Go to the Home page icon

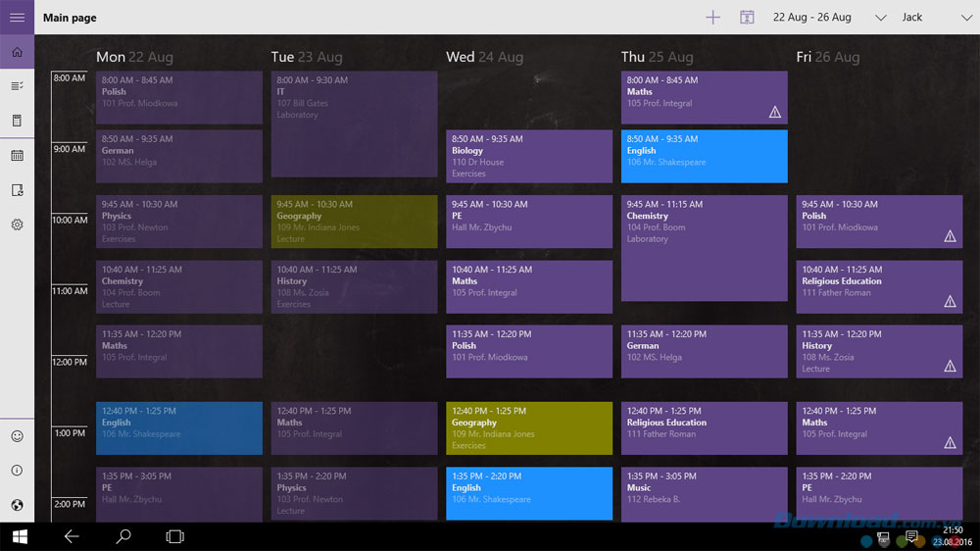point(17,52)
